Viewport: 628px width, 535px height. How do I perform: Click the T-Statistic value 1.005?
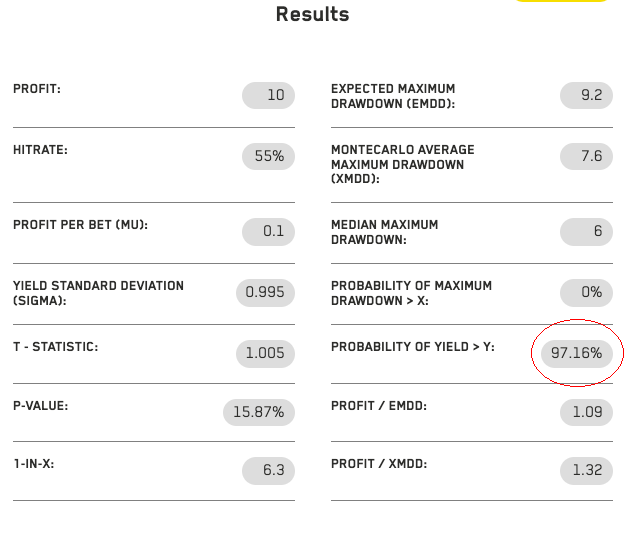click(x=265, y=353)
